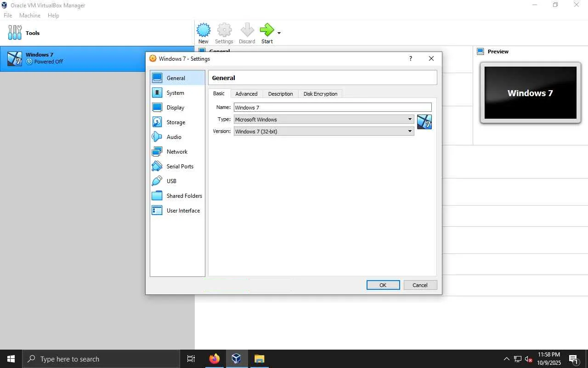The height and width of the screenshot is (368, 588).
Task: Click the taskbar clock and date
Action: 549,359
